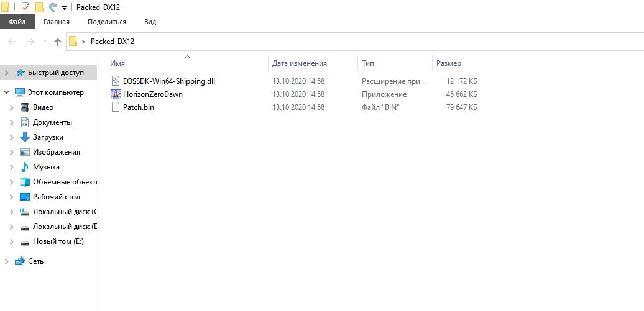The image size is (644, 311).
Task: Click the New Folder icon in title bar
Action: (39, 7)
